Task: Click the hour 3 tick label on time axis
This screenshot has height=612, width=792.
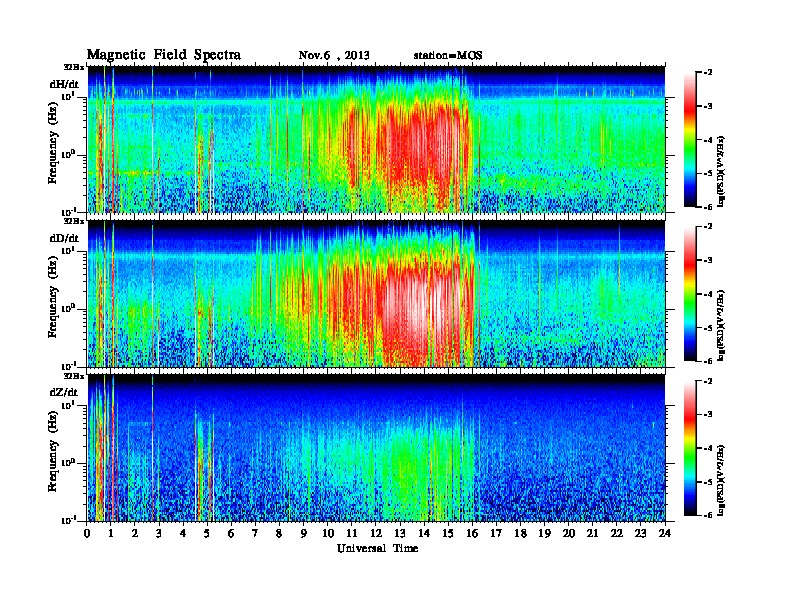Action: tap(159, 533)
